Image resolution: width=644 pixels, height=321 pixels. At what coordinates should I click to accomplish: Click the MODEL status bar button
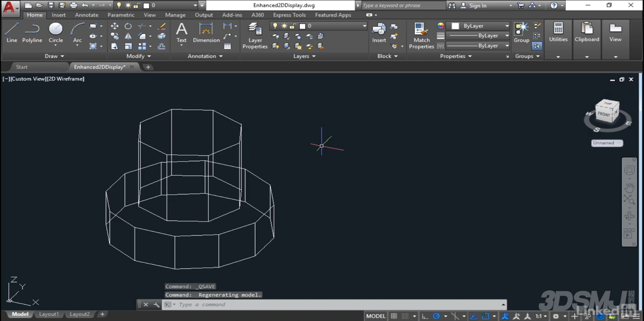point(376,316)
